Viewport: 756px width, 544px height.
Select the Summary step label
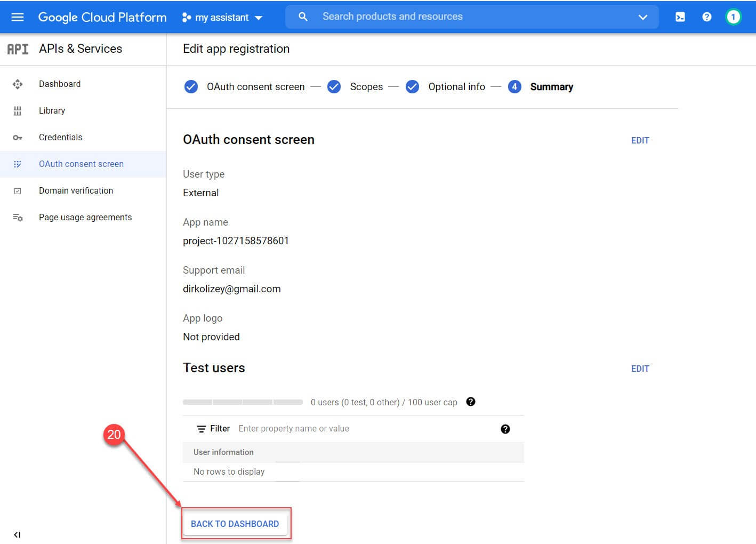(552, 86)
